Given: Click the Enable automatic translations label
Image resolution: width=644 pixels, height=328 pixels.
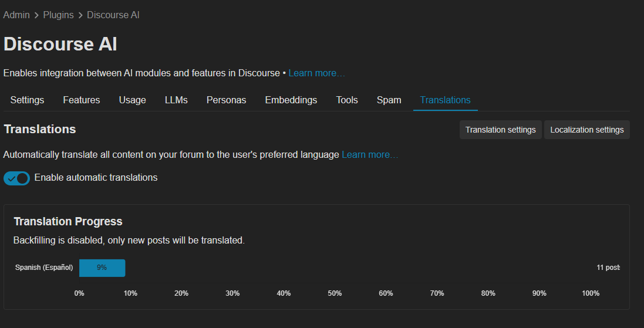Looking at the screenshot, I should click(x=96, y=178).
